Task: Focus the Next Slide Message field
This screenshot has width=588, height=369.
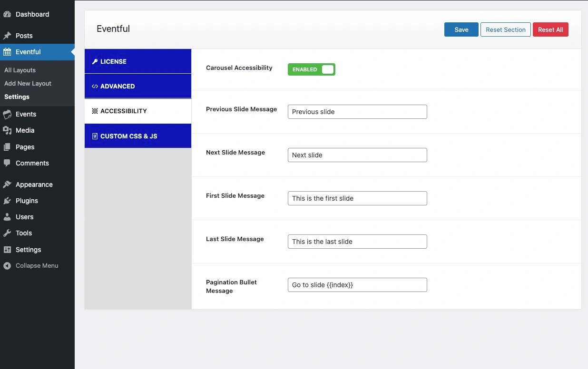Action: coord(357,155)
